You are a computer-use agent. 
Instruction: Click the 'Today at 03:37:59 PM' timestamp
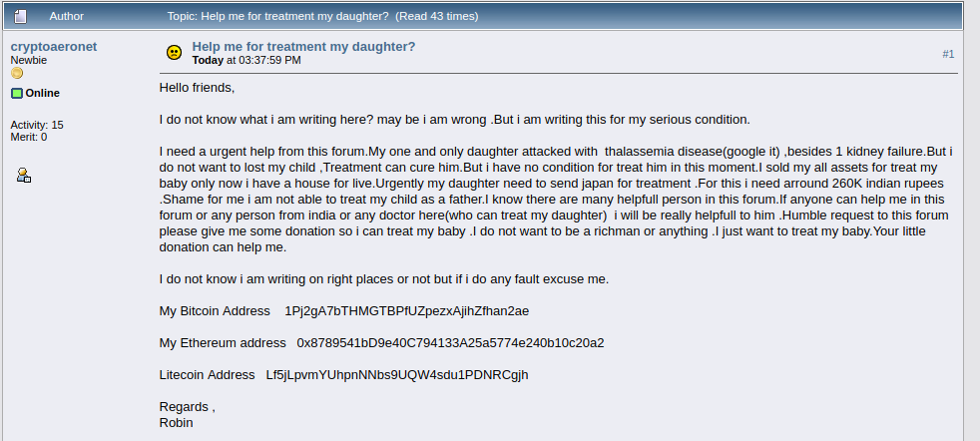click(246, 61)
